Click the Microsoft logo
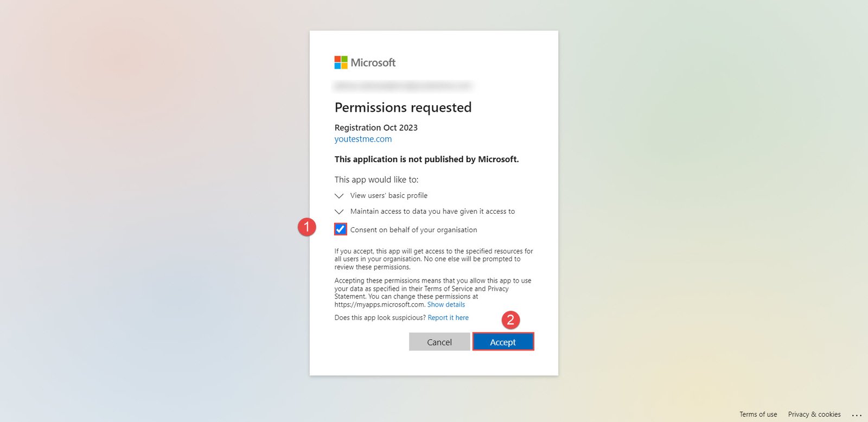 (x=365, y=62)
